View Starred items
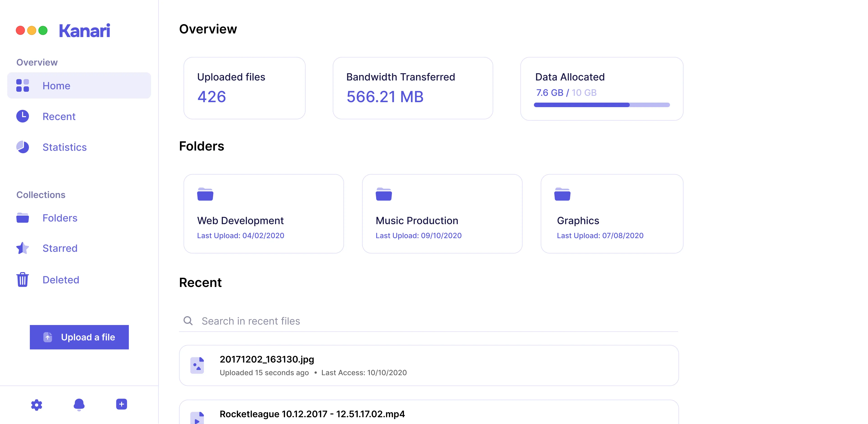 click(60, 248)
